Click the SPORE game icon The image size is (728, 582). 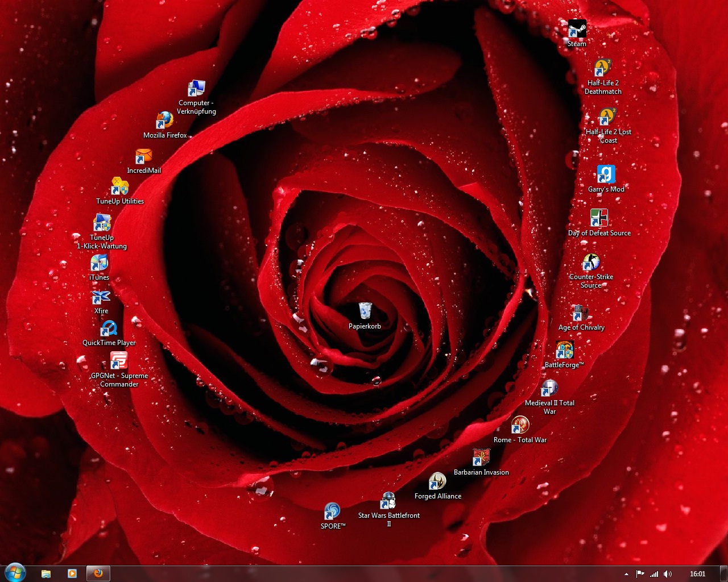click(x=332, y=512)
